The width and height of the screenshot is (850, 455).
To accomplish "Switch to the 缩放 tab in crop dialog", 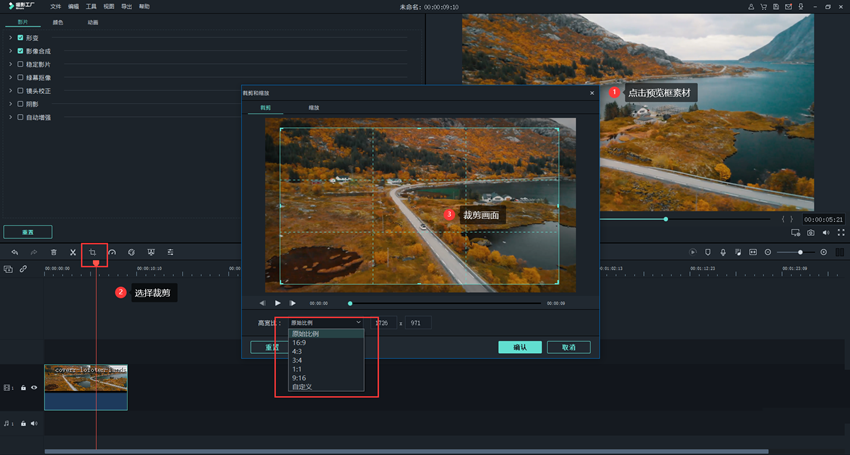I will [314, 108].
